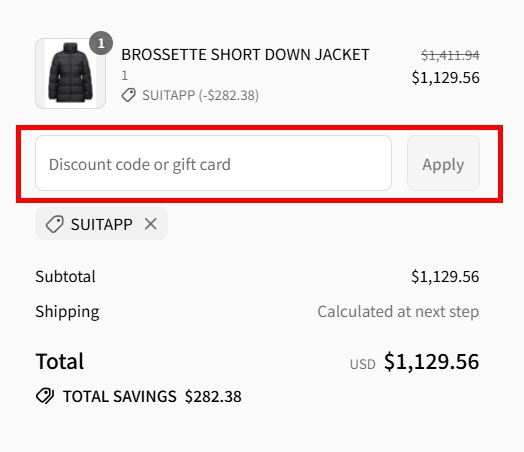Click the TOTAL SAVINGS $282.38 text
Screen dimensions: 524x452
point(152,397)
